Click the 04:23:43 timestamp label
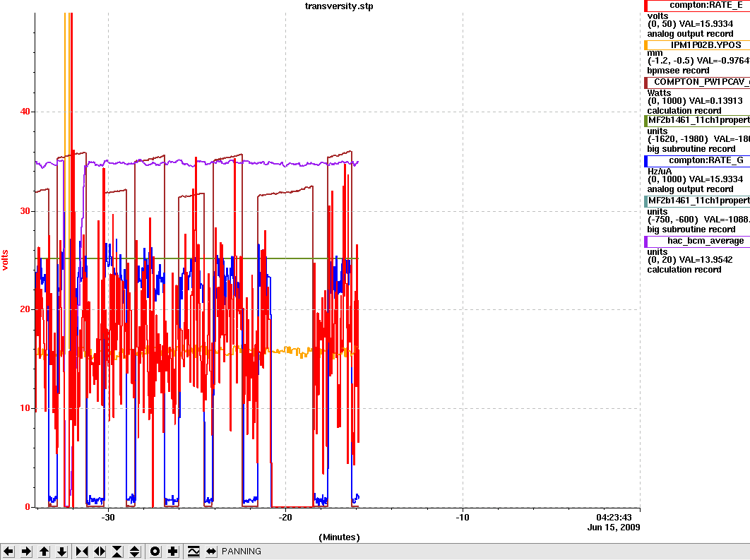750x560 pixels. pos(614,518)
